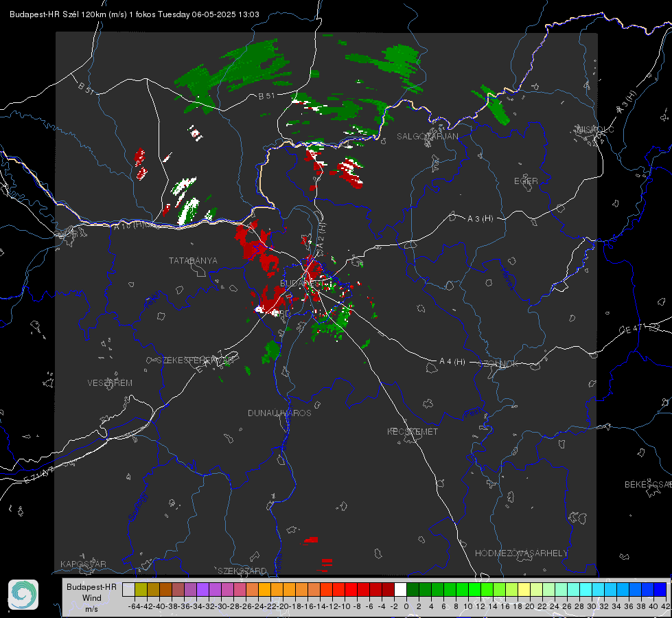Click the swirl logo icon at bottom left

coord(23,595)
